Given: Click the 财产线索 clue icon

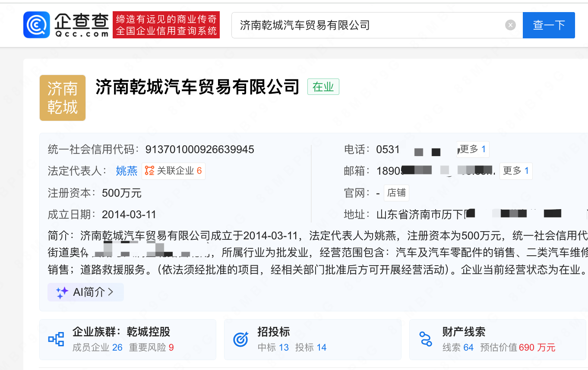Looking at the screenshot, I should [426, 339].
